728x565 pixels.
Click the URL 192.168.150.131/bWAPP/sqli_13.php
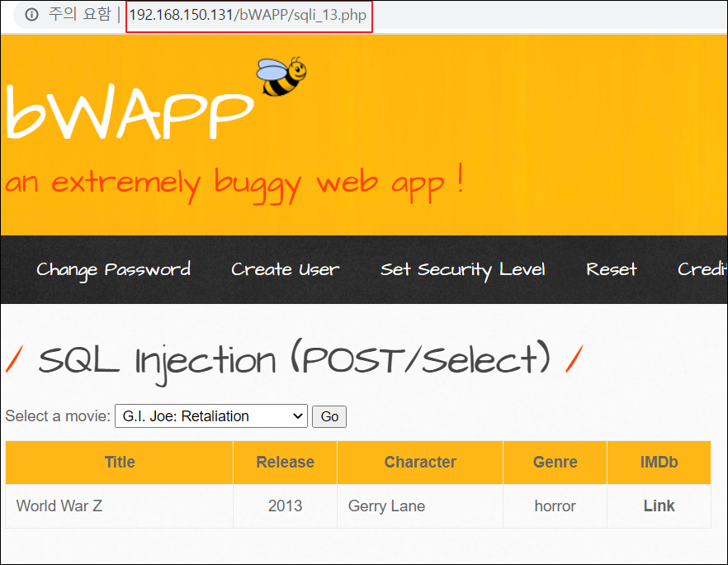(248, 15)
